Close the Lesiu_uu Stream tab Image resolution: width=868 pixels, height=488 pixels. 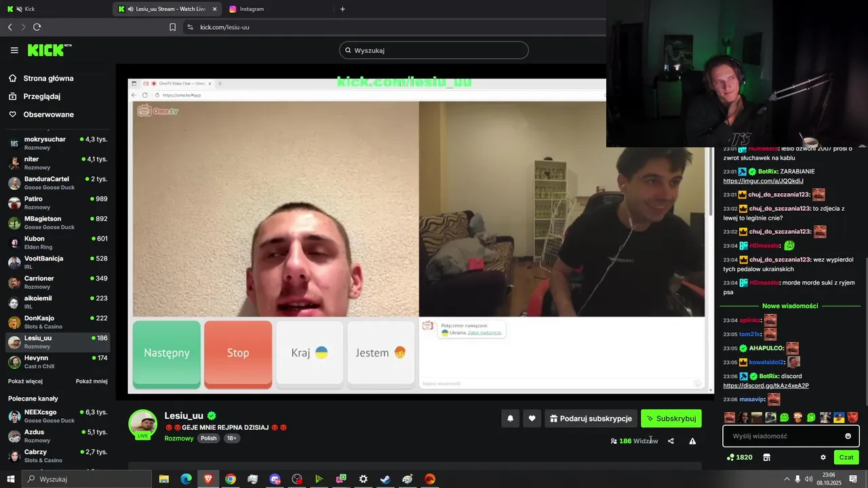[215, 9]
